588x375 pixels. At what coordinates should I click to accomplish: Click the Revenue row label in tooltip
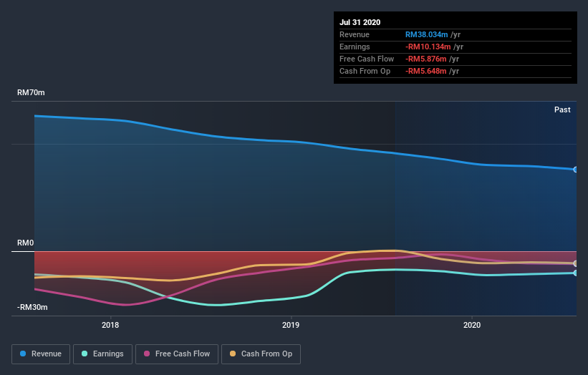pyautogui.click(x=355, y=34)
